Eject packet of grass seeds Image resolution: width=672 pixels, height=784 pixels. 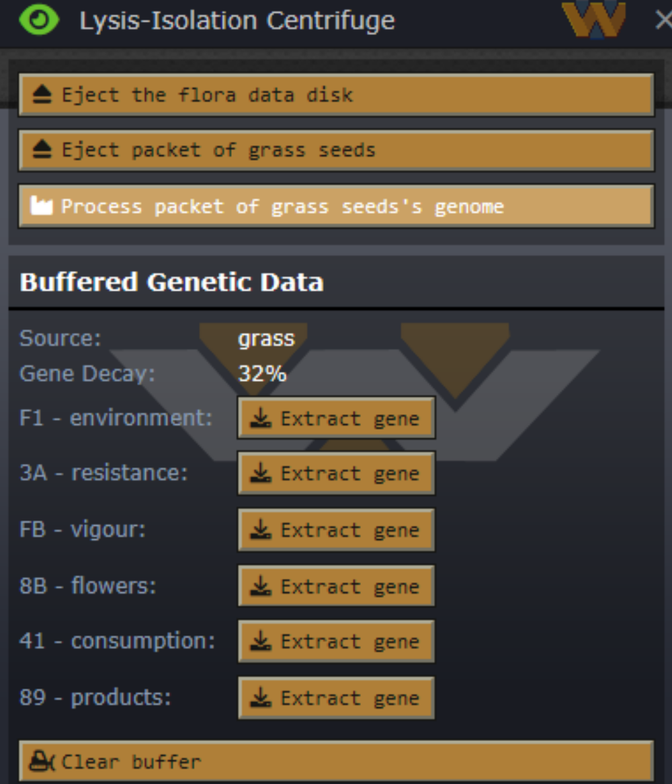coord(336,150)
